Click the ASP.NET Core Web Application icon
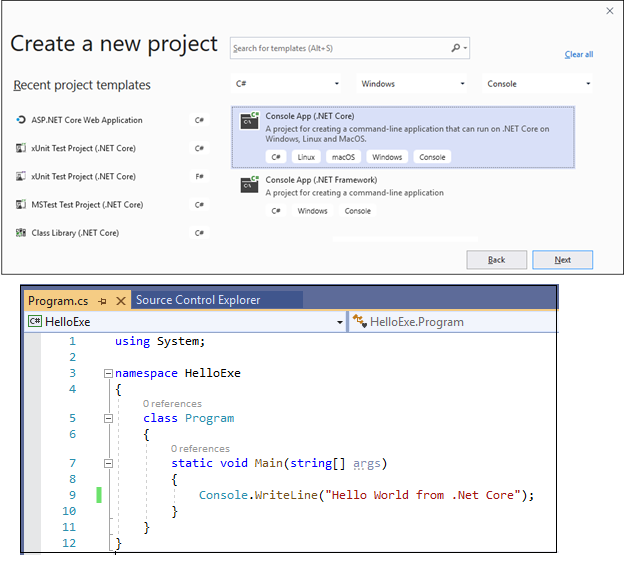Viewport: 625px width, 568px height. pos(21,120)
